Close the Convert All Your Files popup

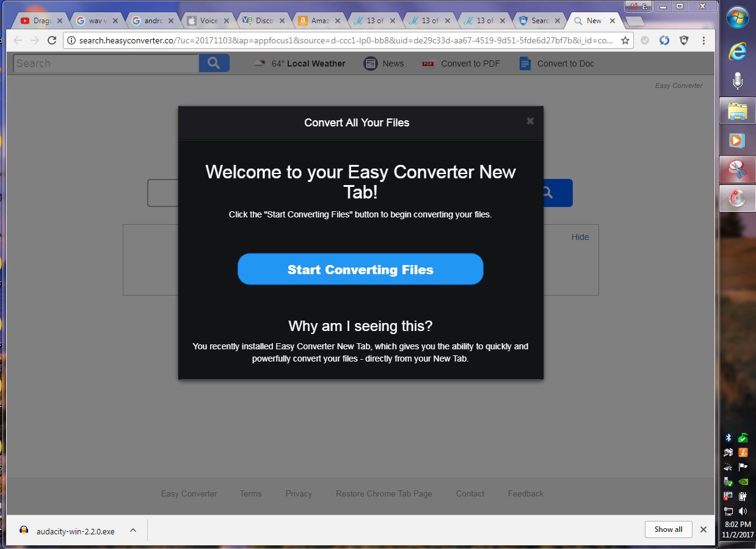(x=530, y=121)
